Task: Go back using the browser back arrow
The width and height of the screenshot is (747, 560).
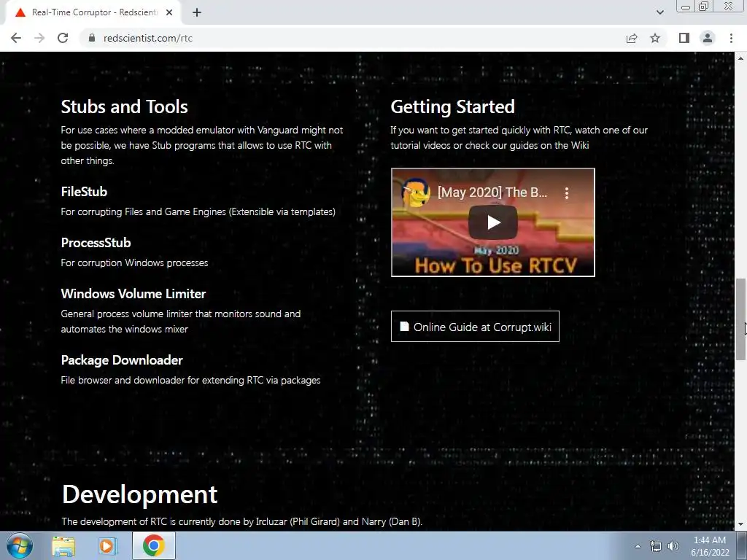Action: click(16, 38)
